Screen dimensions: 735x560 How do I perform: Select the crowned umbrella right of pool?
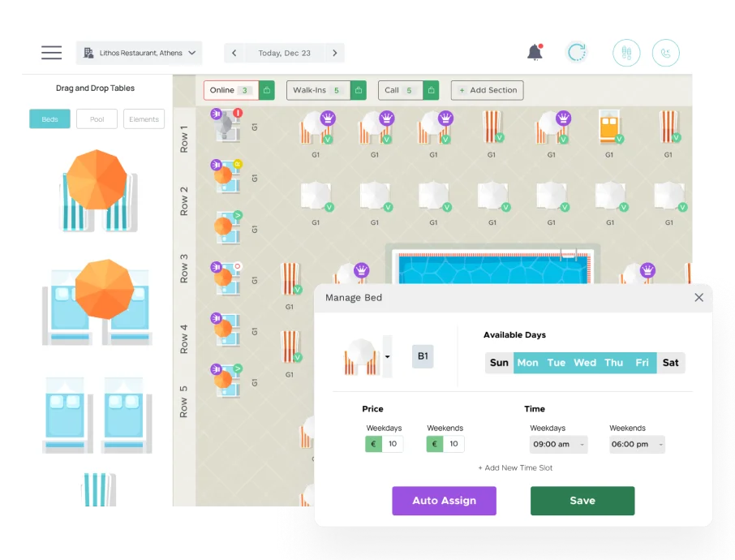[x=638, y=274]
